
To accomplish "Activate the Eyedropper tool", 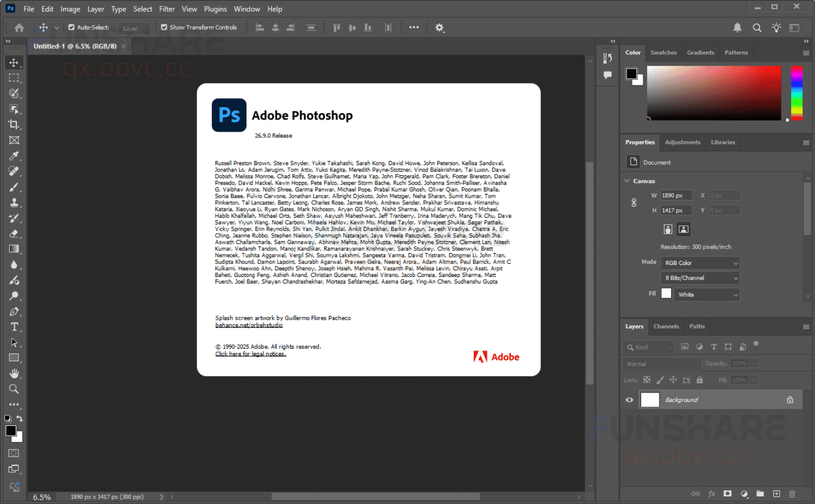I will [x=14, y=156].
